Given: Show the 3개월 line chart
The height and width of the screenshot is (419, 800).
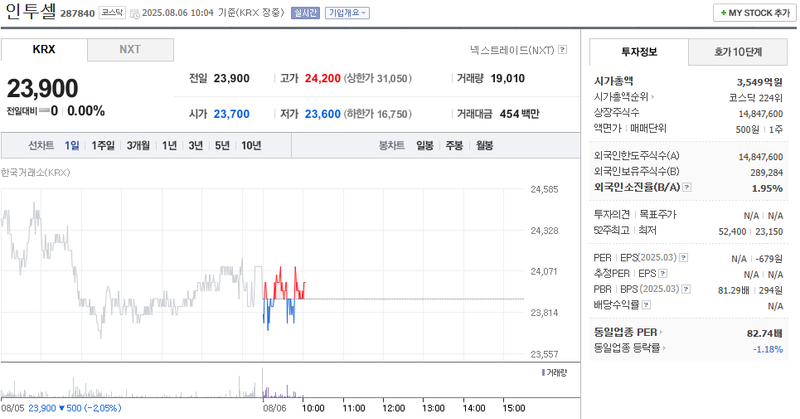Looking at the screenshot, I should pyautogui.click(x=138, y=145).
